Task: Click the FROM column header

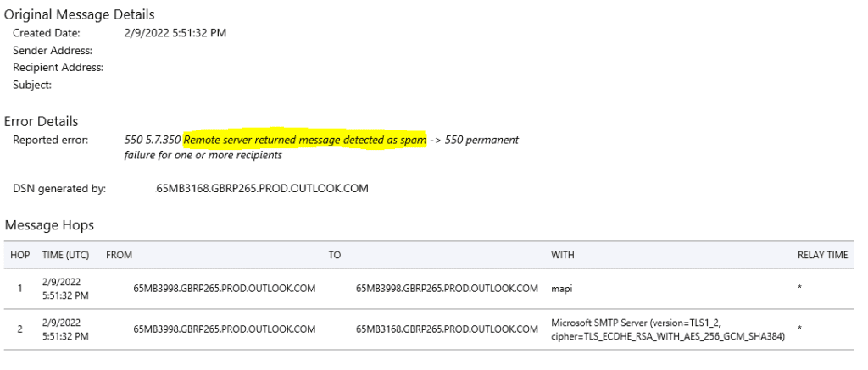Action: coord(119,255)
